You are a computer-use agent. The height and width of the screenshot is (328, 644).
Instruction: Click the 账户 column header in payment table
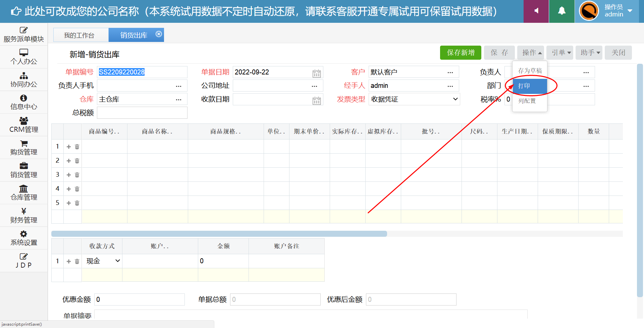(x=160, y=246)
